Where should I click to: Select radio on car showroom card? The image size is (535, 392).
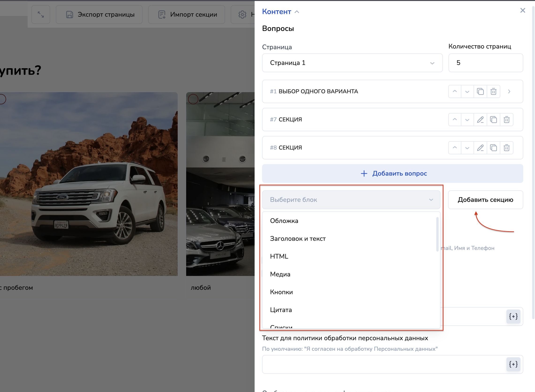click(193, 99)
